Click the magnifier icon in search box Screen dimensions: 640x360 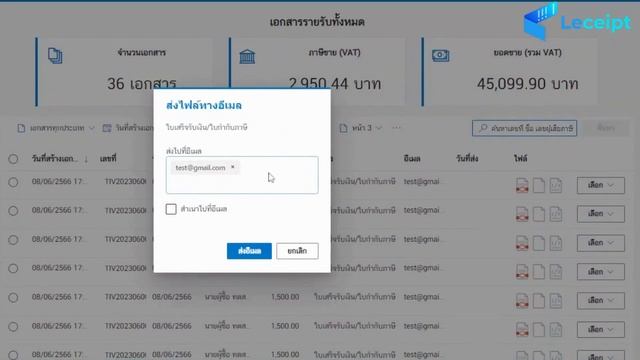click(483, 128)
